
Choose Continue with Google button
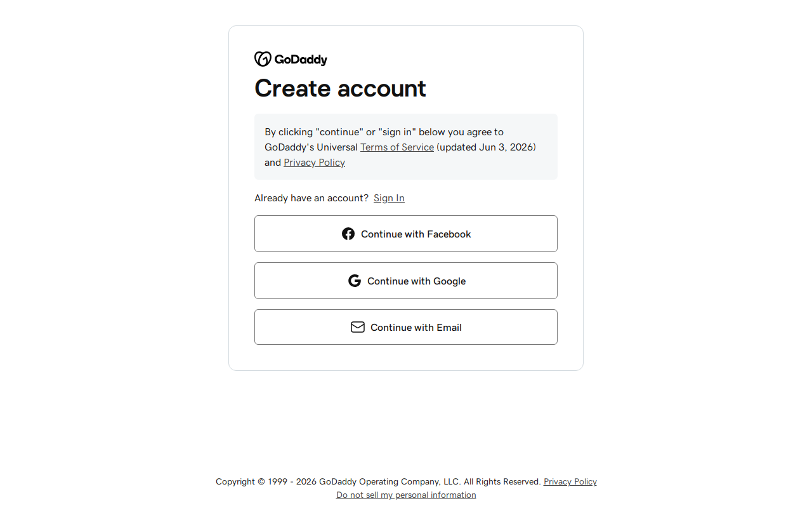(x=406, y=281)
